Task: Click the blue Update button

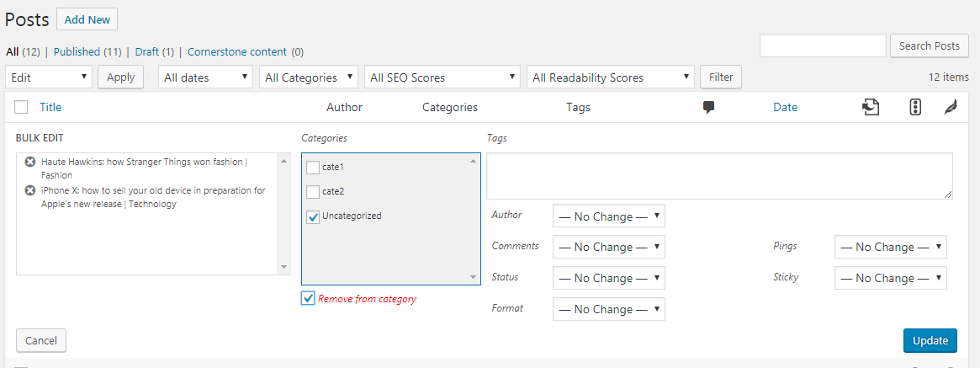Action: 930,340
